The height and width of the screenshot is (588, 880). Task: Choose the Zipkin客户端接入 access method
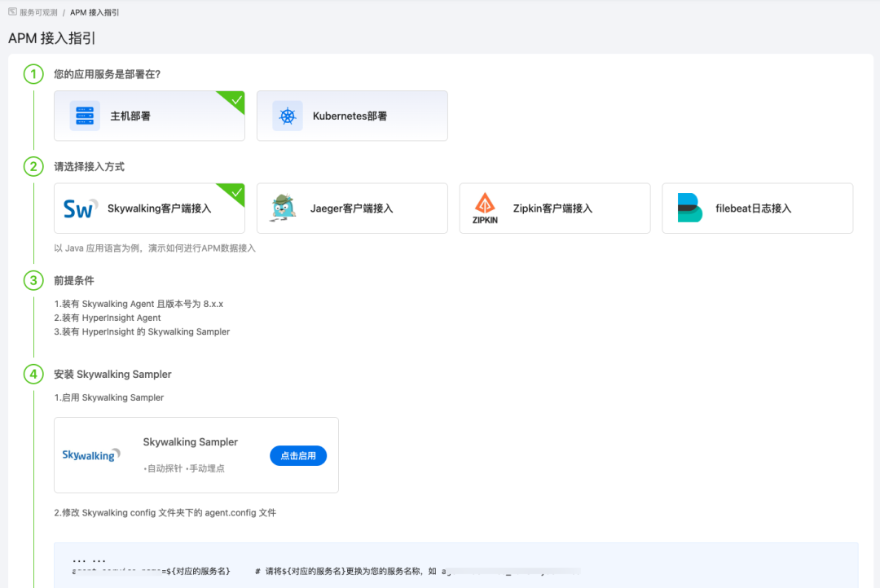pos(555,208)
